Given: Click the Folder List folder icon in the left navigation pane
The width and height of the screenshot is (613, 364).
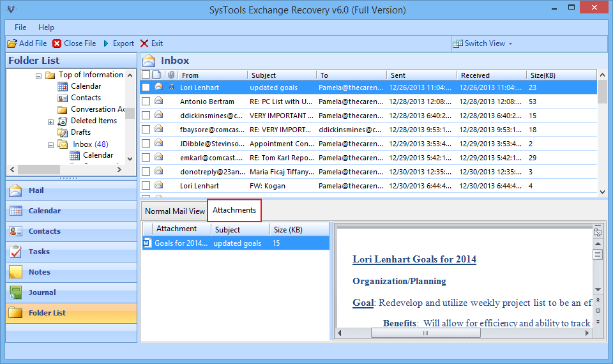Looking at the screenshot, I should point(15,313).
